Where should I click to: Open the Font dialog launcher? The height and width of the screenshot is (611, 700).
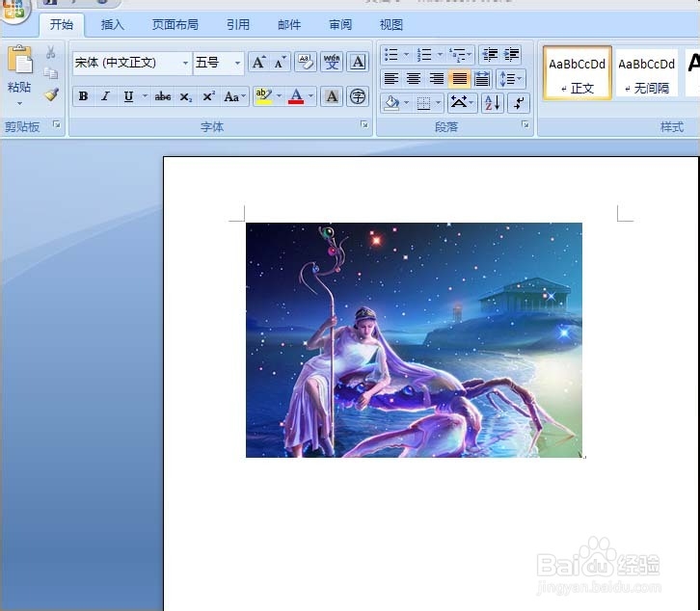(x=364, y=124)
